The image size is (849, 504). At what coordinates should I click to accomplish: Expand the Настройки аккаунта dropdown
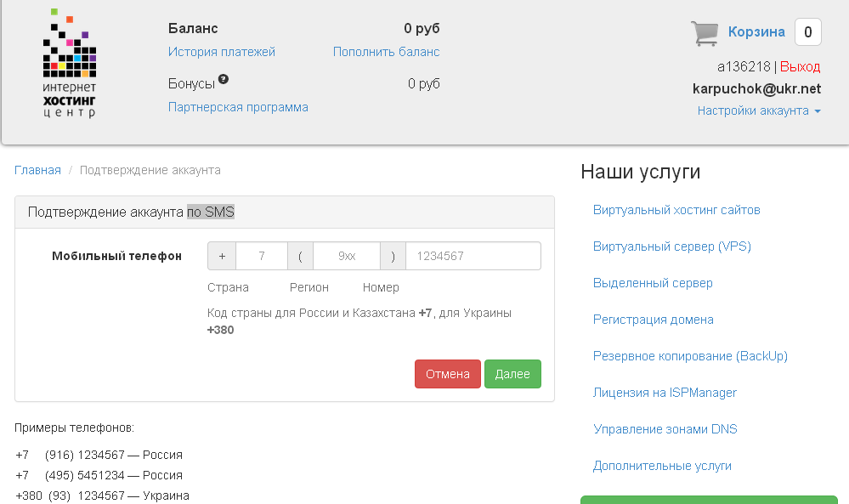[759, 110]
